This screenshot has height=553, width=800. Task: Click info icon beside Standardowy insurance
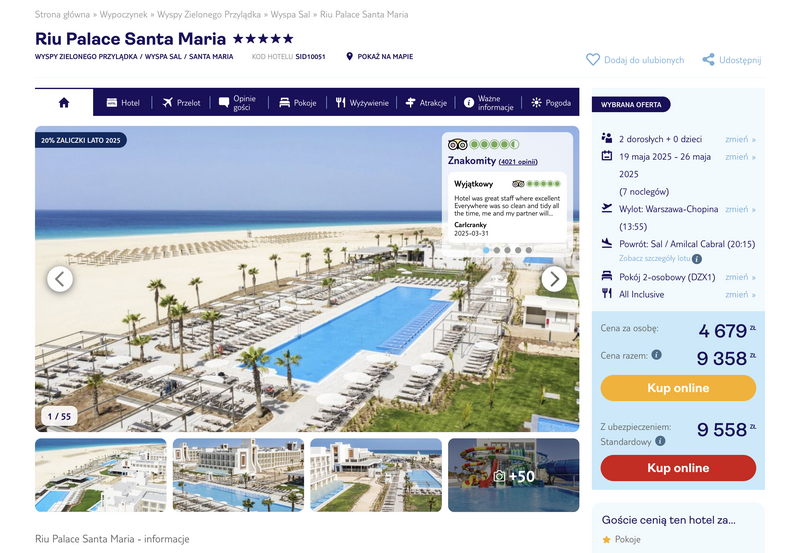pos(660,441)
